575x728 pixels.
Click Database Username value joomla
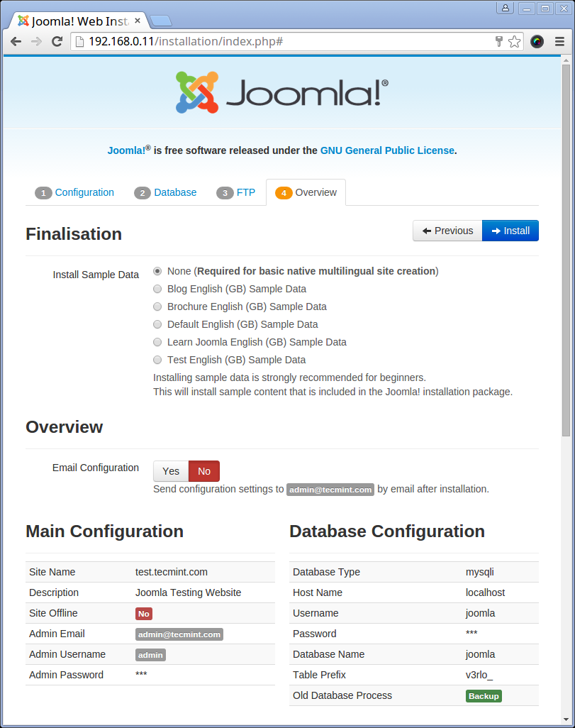tap(480, 613)
